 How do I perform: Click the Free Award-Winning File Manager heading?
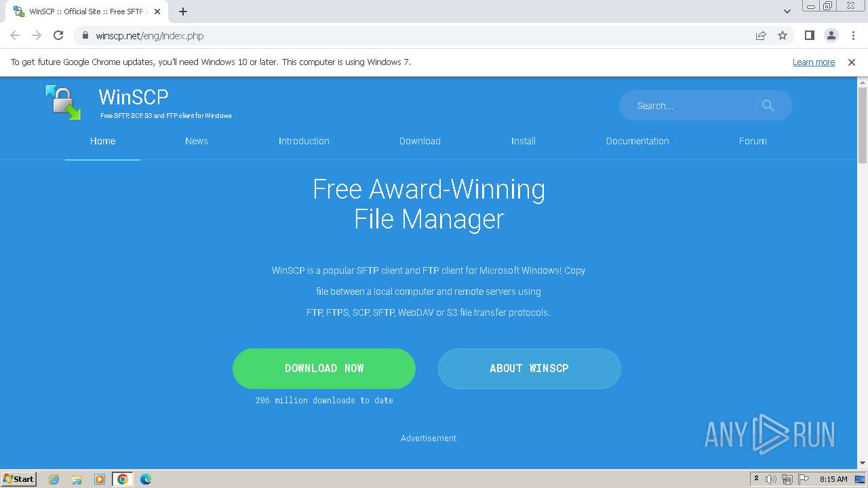(x=429, y=204)
